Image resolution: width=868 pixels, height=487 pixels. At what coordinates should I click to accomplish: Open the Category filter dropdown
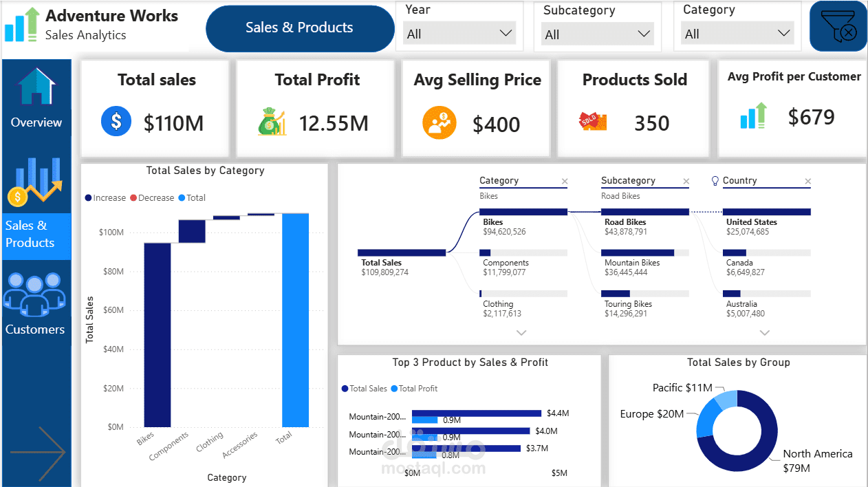pyautogui.click(x=737, y=33)
